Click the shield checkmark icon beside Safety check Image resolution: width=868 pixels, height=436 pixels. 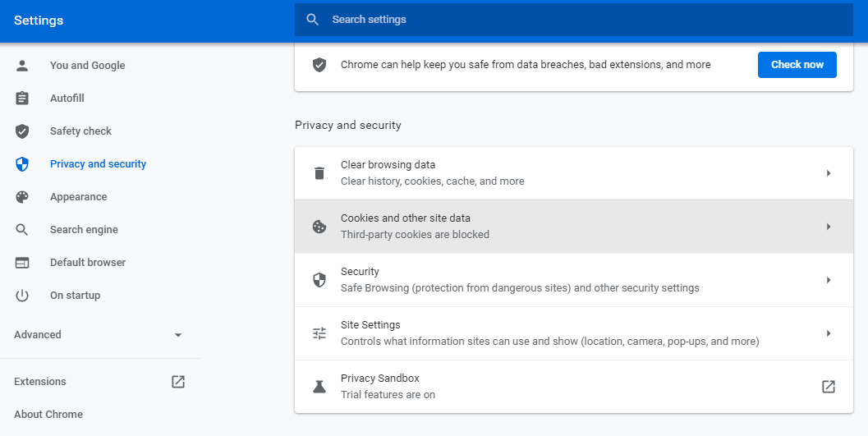[22, 131]
